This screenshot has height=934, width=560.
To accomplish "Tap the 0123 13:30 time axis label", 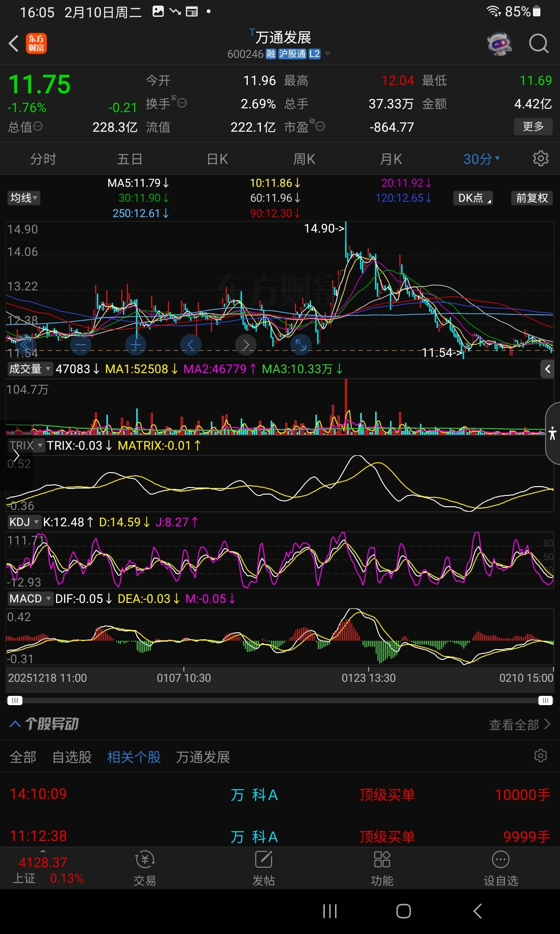I will pyautogui.click(x=369, y=678).
